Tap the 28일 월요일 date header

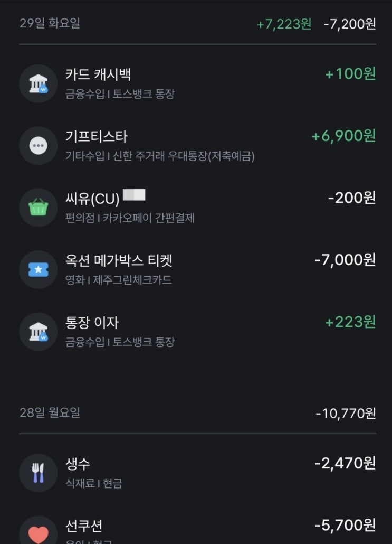(50, 412)
